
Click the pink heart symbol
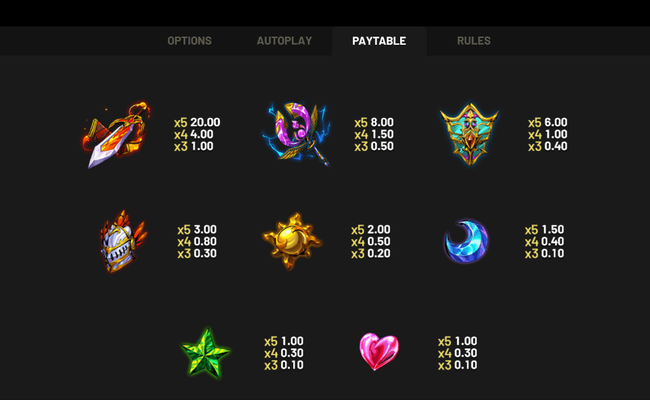click(x=379, y=352)
